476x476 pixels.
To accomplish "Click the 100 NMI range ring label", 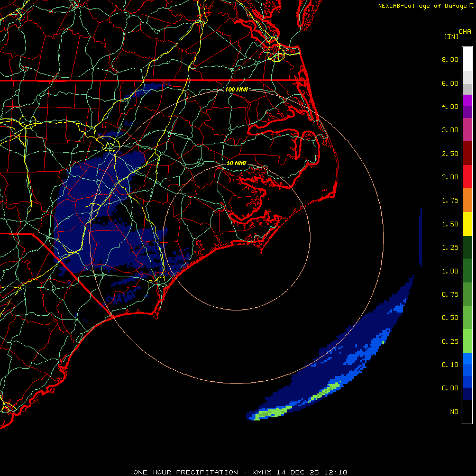I will point(236,89).
